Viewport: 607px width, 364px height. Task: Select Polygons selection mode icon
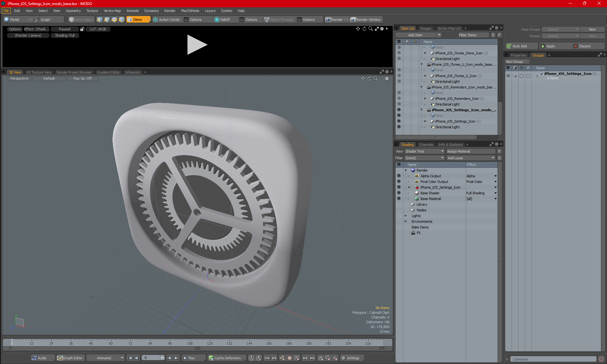tap(114, 20)
